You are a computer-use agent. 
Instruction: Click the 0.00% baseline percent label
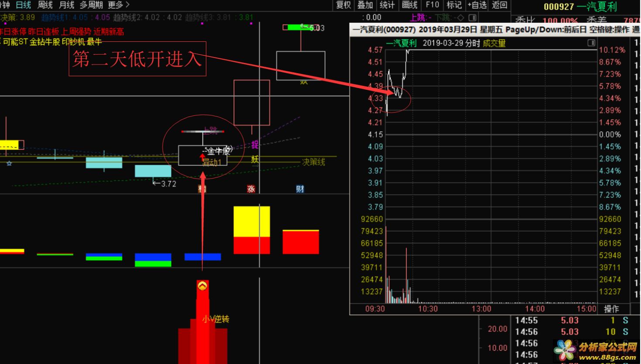610,134
